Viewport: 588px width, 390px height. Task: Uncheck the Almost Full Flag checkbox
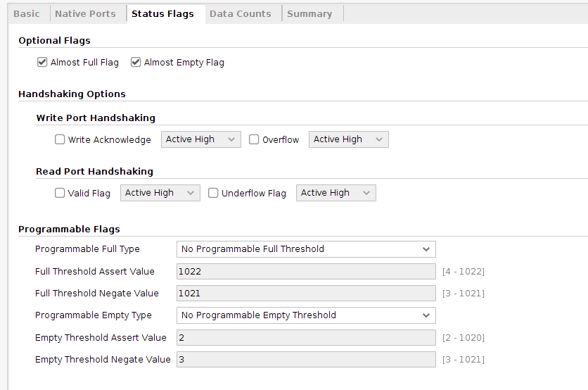point(42,62)
